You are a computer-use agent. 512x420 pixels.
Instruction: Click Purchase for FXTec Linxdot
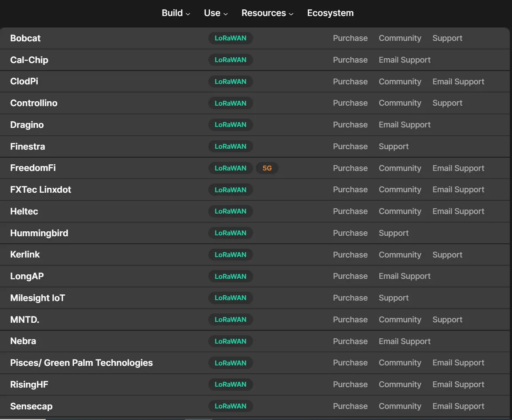click(x=350, y=190)
